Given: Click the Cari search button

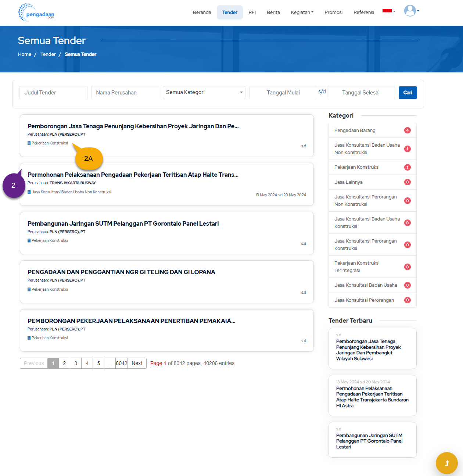Looking at the screenshot, I should (408, 93).
